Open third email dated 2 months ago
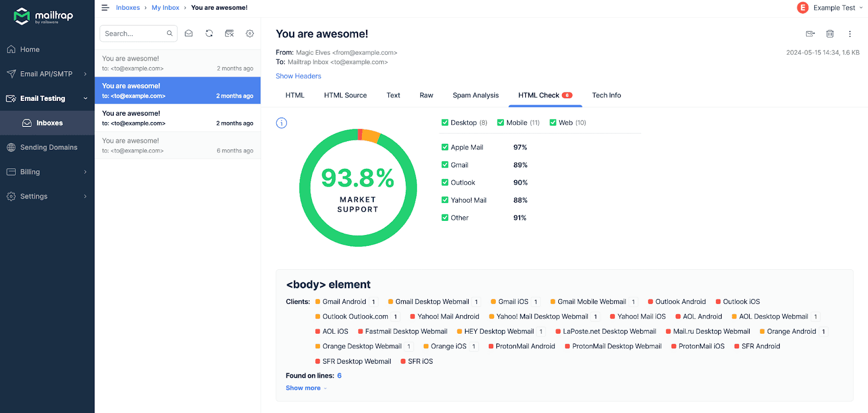The height and width of the screenshot is (413, 868). (178, 118)
